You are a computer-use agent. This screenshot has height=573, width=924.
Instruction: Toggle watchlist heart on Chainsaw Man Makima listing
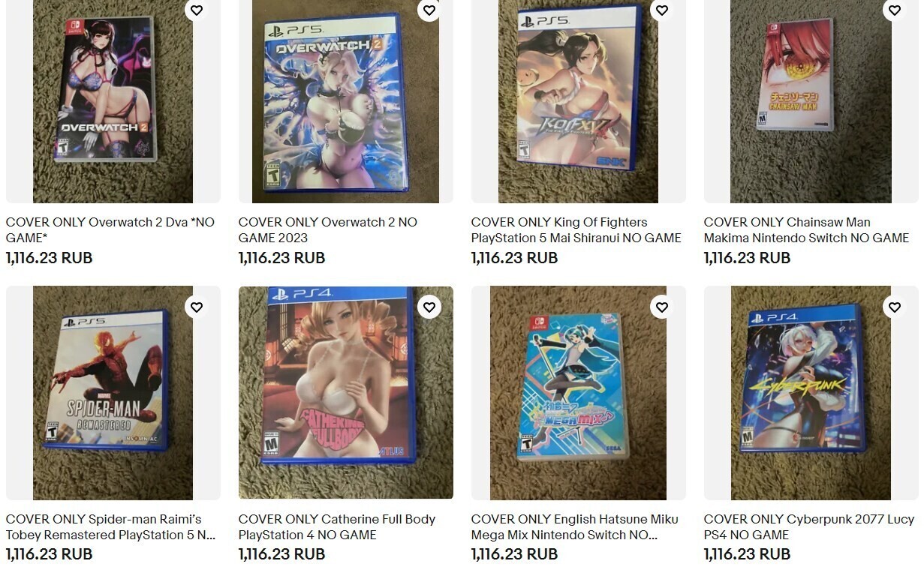[895, 10]
